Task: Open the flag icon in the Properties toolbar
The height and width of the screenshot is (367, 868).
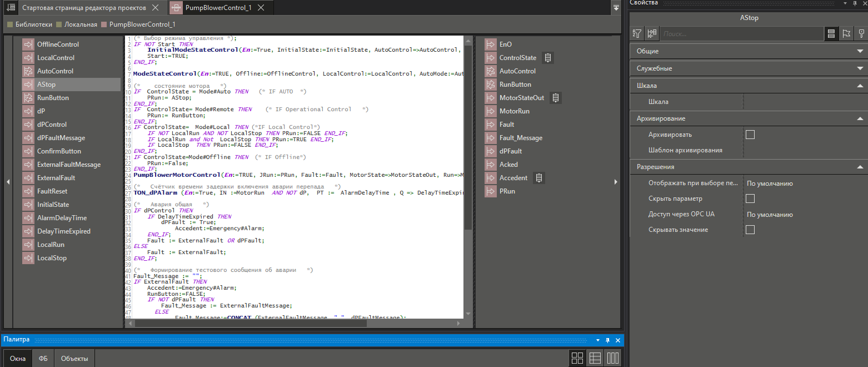Action: coord(846,33)
